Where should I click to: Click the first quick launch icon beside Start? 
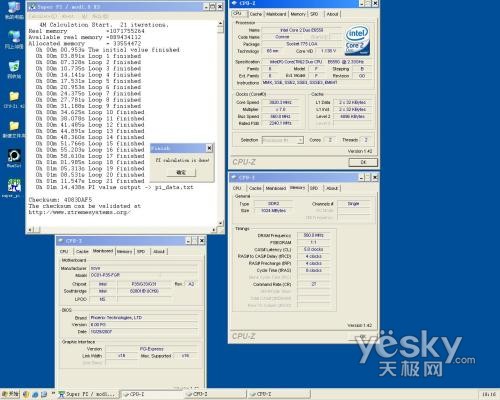(x=26, y=394)
